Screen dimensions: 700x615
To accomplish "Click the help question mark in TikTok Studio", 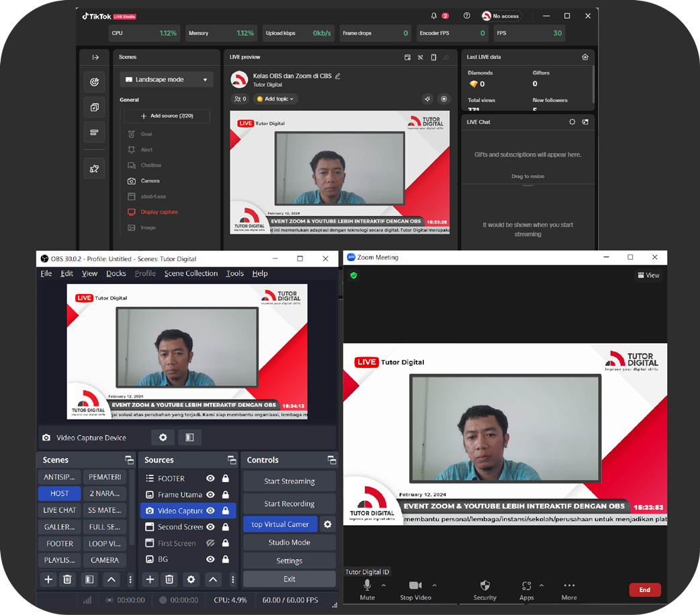I will tap(466, 15).
